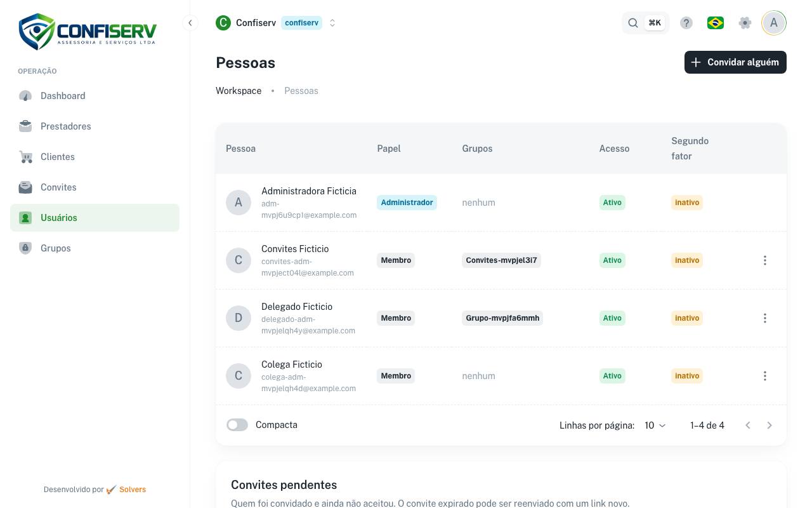Click the Workspace breadcrumb link
This screenshot has width=812, height=508.
click(x=239, y=91)
